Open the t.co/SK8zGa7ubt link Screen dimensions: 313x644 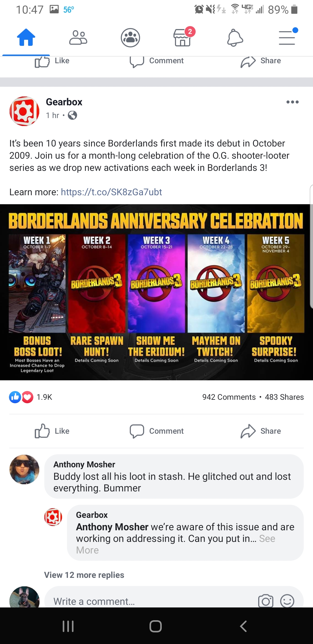[x=111, y=192]
